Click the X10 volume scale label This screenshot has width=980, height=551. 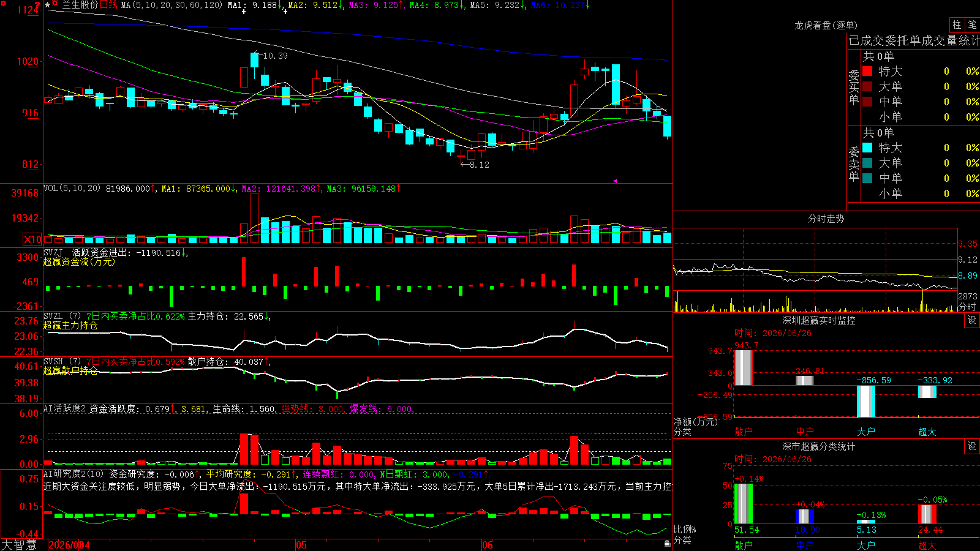pos(32,239)
